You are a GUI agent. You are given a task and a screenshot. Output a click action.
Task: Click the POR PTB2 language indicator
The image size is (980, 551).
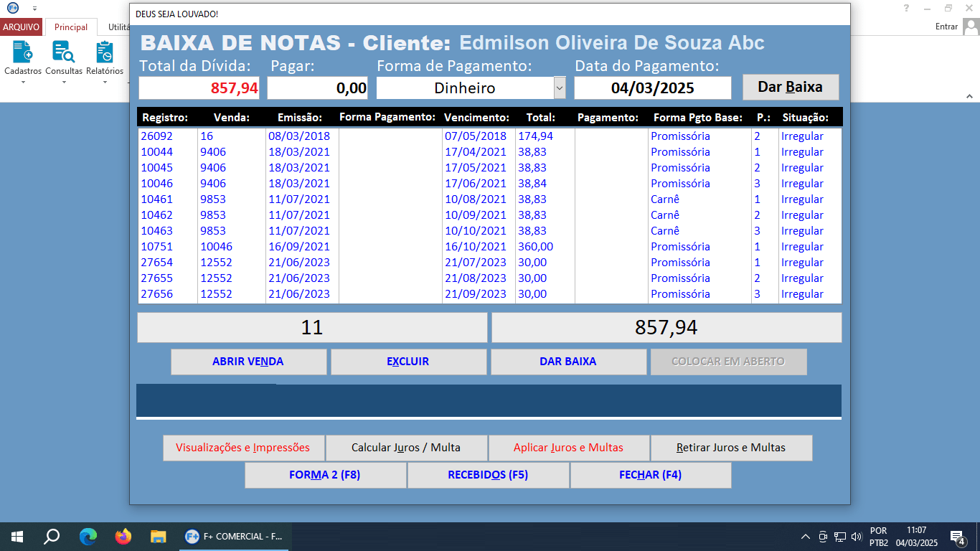click(878, 537)
